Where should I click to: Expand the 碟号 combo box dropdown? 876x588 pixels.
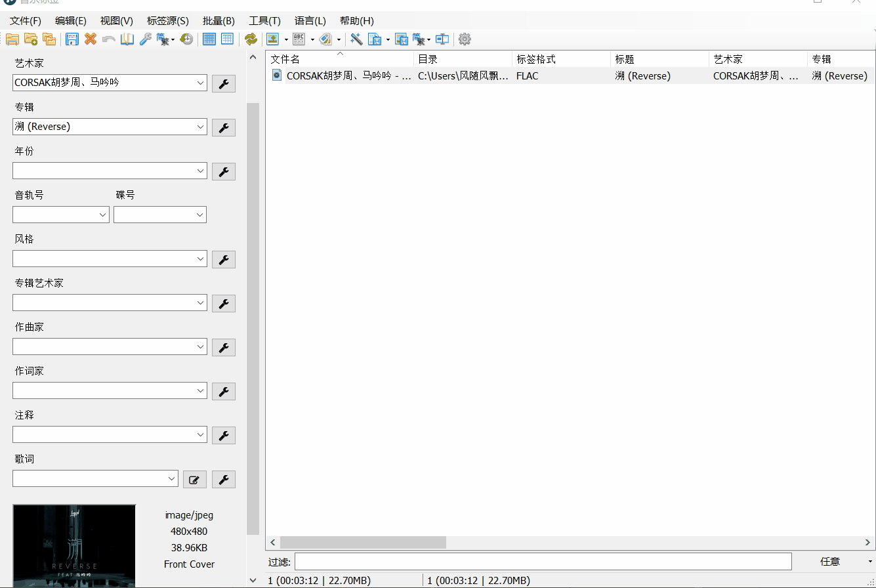[200, 215]
